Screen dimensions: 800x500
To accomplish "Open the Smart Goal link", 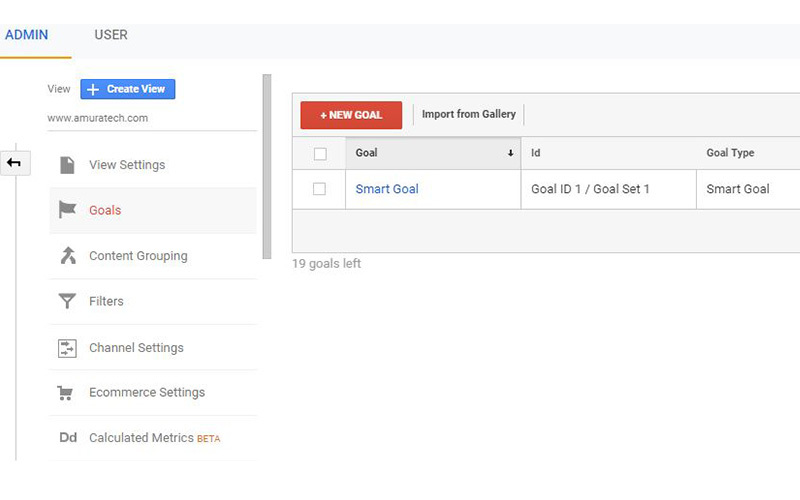I will tap(387, 189).
